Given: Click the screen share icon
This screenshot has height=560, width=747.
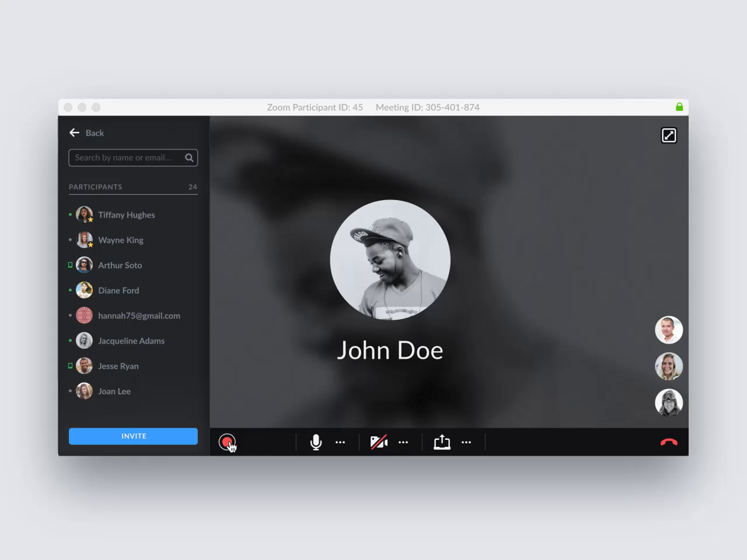Looking at the screenshot, I should click(x=442, y=442).
